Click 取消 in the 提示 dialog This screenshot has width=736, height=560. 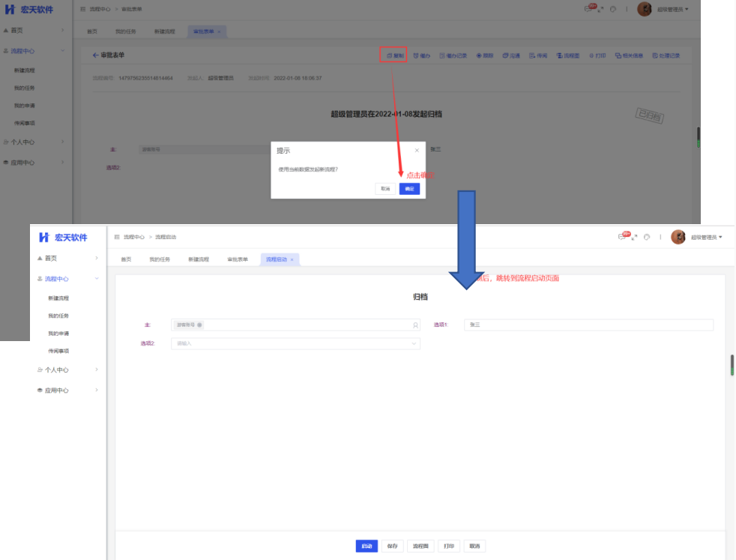[385, 189]
